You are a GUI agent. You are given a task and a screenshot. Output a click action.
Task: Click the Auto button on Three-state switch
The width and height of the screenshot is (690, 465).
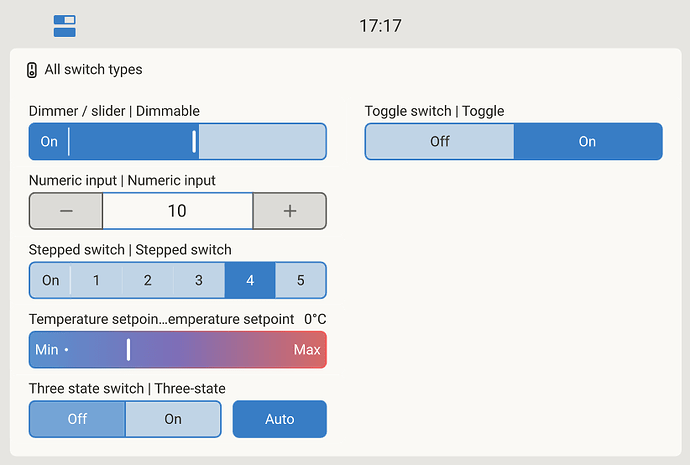(x=280, y=419)
